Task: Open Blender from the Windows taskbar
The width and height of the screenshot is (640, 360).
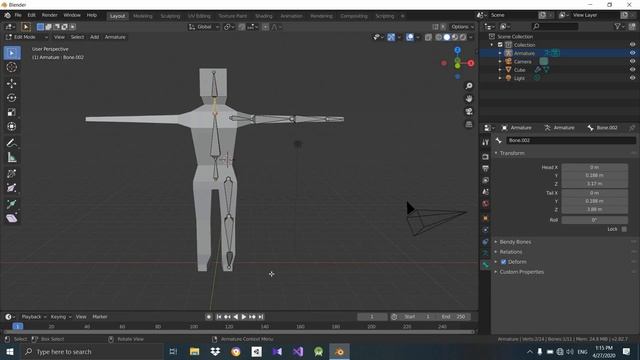Action: 339,351
